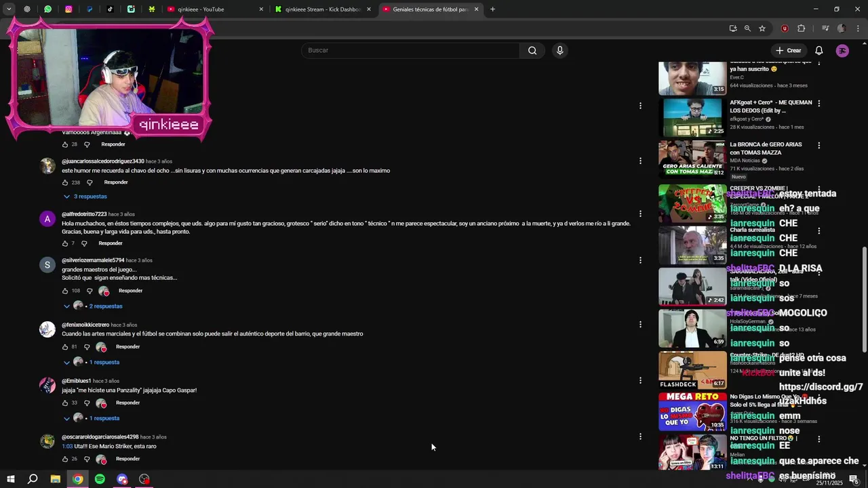This screenshot has width=868, height=488.
Task: Open the YouTube notifications bell
Action: 819,51
